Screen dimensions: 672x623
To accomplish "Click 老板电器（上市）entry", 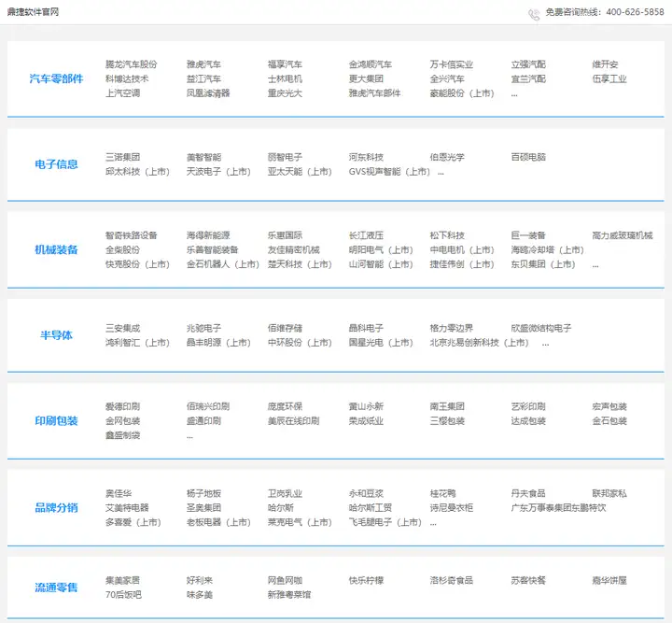I will pyautogui.click(x=218, y=522).
